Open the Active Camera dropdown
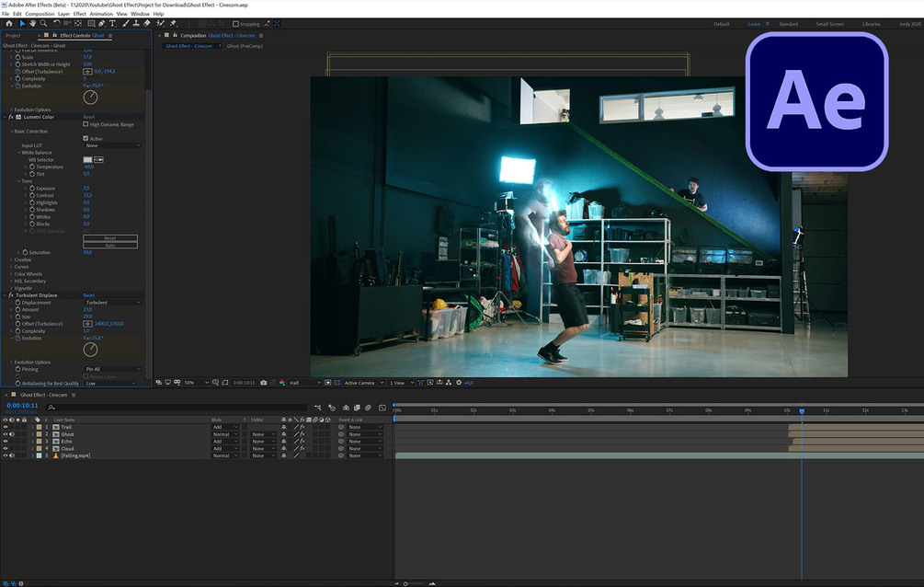 click(363, 383)
